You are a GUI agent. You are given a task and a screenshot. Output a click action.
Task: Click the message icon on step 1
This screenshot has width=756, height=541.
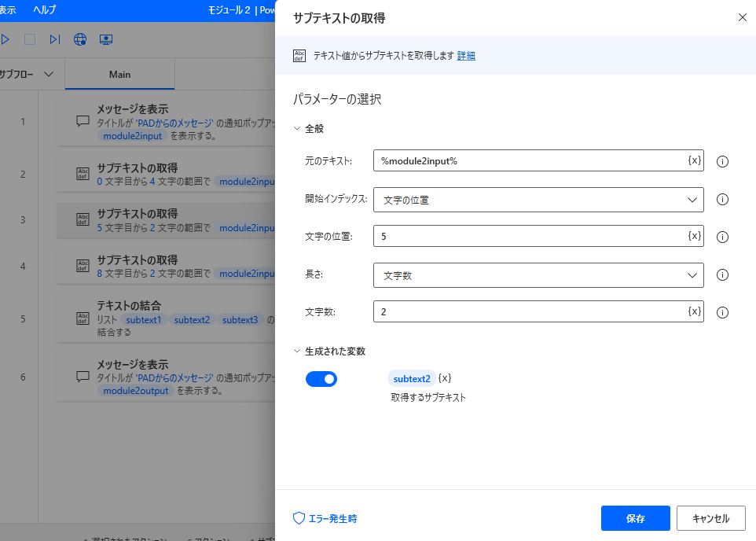pyautogui.click(x=83, y=121)
